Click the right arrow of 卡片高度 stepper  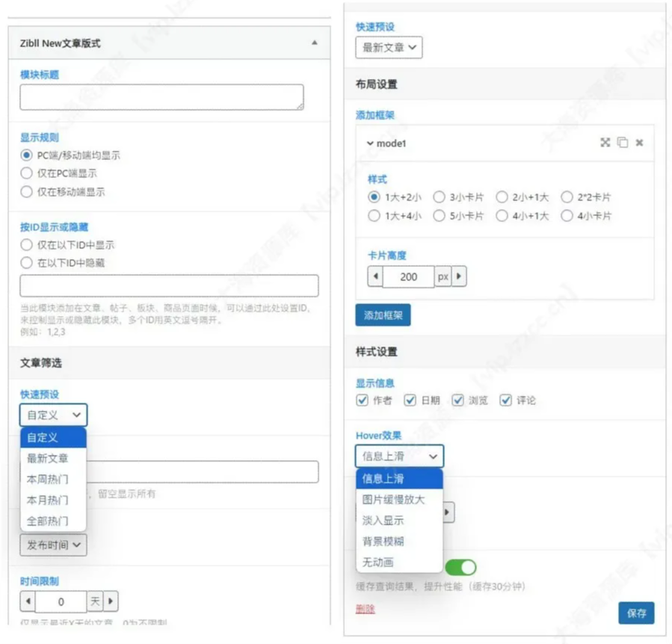pos(458,276)
